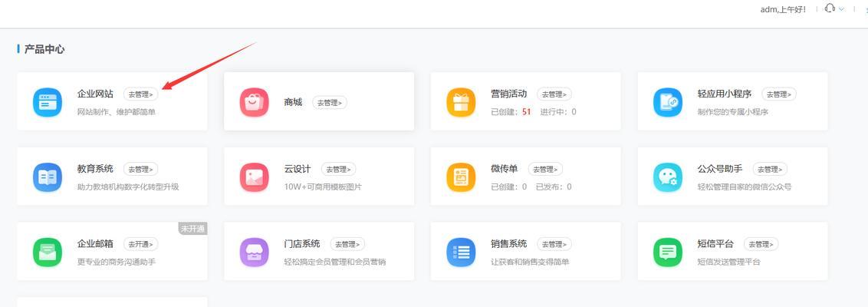Screen dimensions: 868x307
Task: Click description 短信发送管理平台
Action: tap(729, 262)
